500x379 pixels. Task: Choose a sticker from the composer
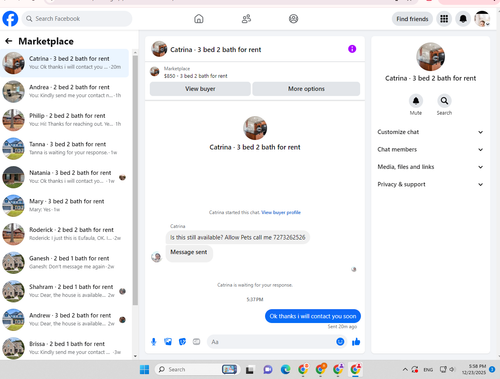click(182, 342)
